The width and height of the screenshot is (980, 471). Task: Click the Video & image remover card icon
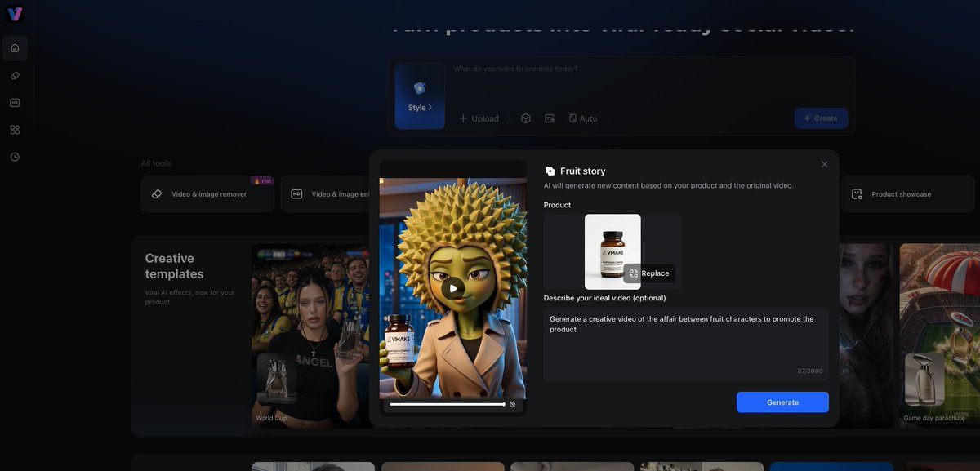click(157, 194)
